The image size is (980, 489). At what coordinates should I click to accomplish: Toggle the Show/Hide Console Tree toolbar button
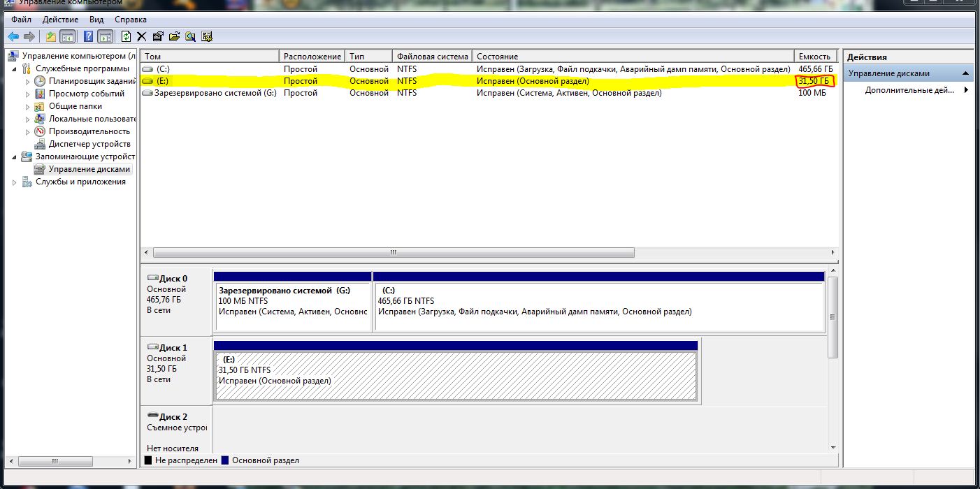tap(68, 36)
